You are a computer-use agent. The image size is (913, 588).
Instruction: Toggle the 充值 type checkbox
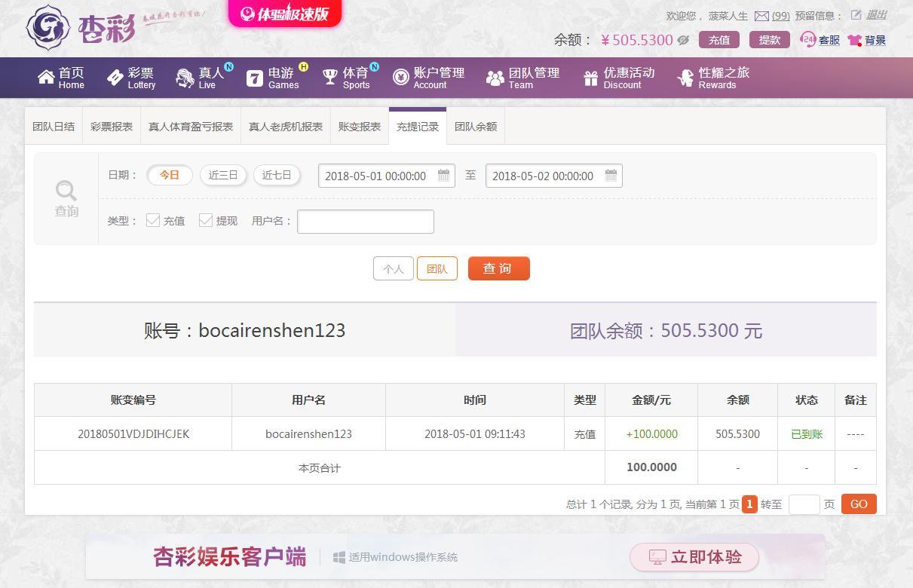153,220
